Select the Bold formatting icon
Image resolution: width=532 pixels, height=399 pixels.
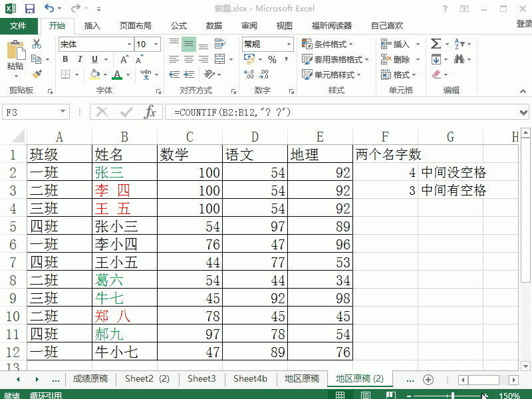pos(65,59)
